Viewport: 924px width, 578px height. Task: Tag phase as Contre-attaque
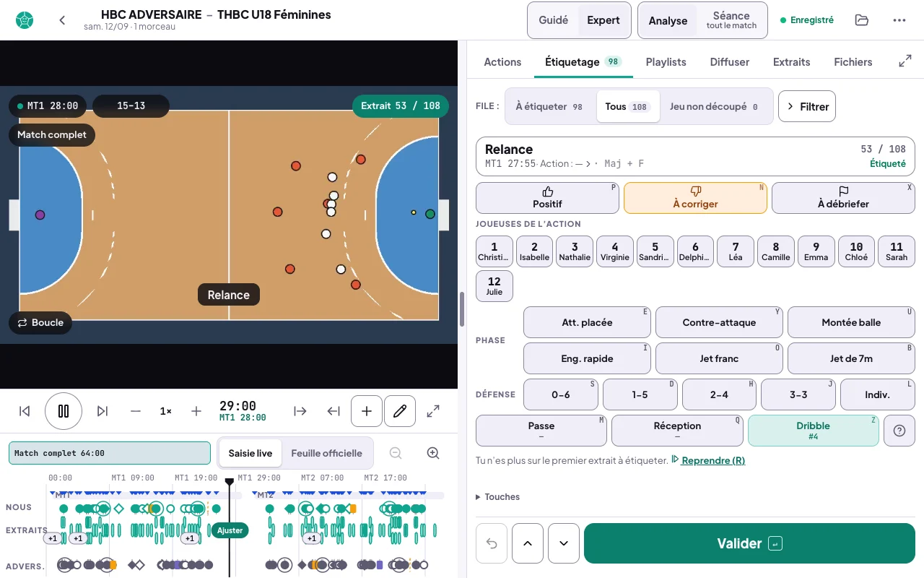[719, 322]
